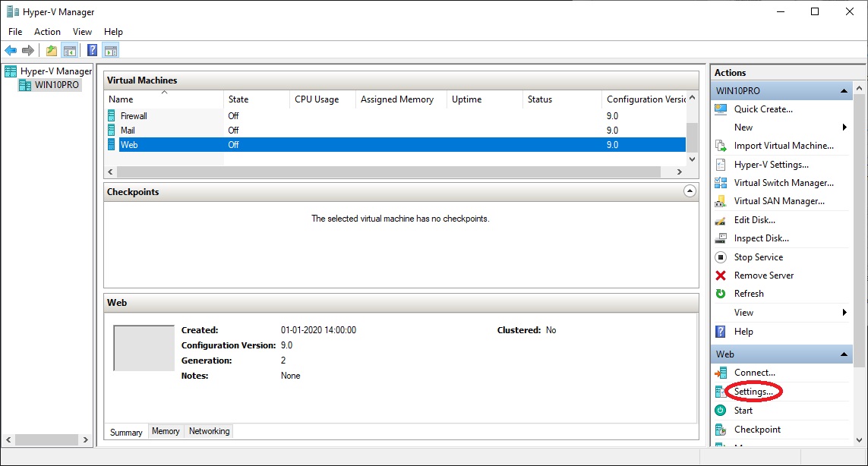Click the Checkpoint icon under Web actions
Screen dimensions: 868x466
point(721,430)
